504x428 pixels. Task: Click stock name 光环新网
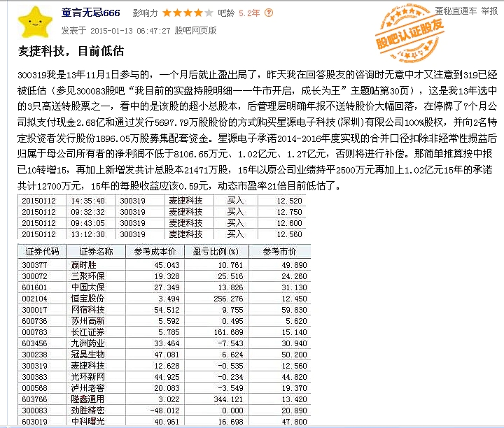click(87, 377)
